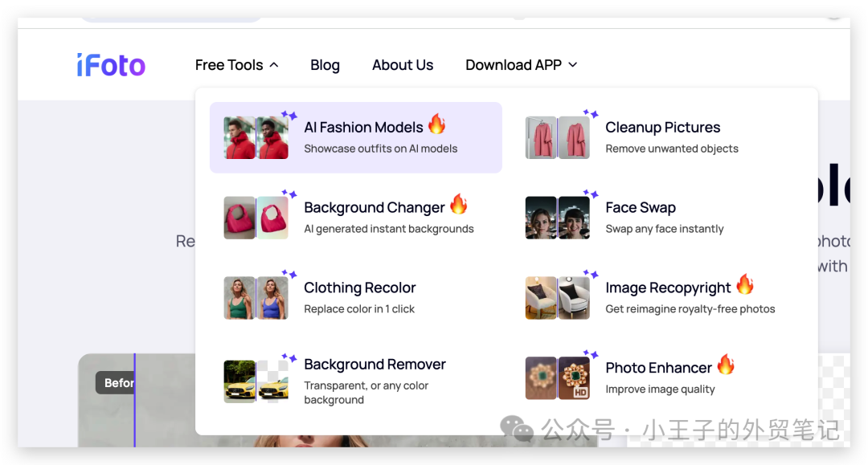Click the flame icon next to Image Recopyright
This screenshot has width=868, height=465.
[745, 284]
